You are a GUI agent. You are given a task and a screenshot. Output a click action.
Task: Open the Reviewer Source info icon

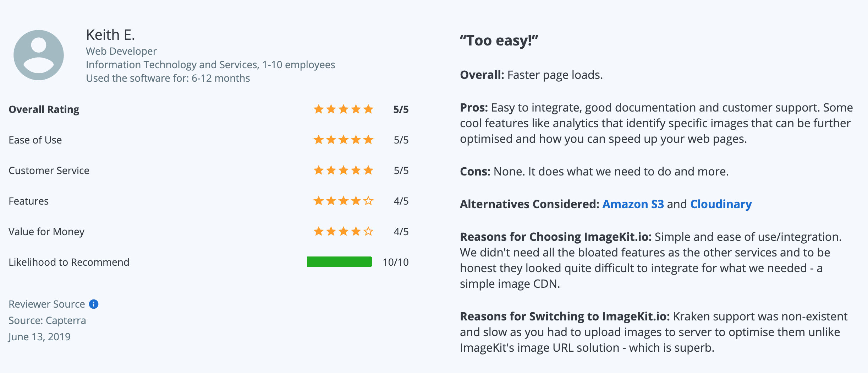click(x=94, y=304)
